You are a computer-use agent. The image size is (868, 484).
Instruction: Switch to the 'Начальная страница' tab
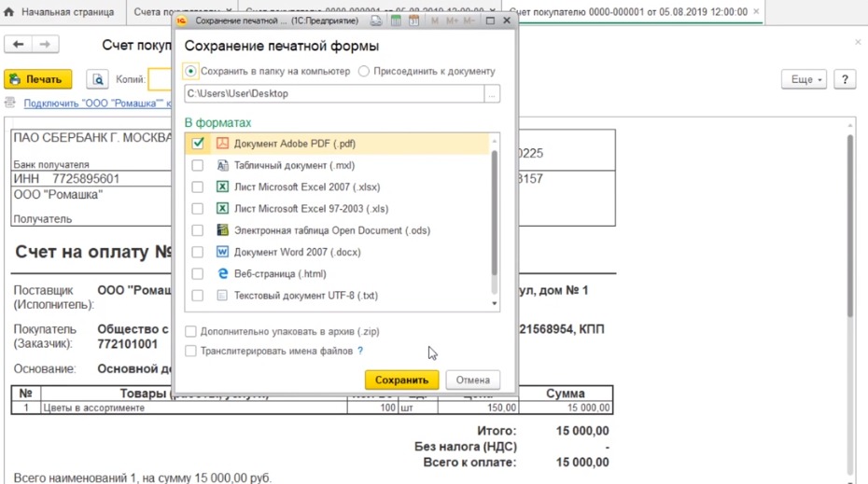tap(61, 12)
